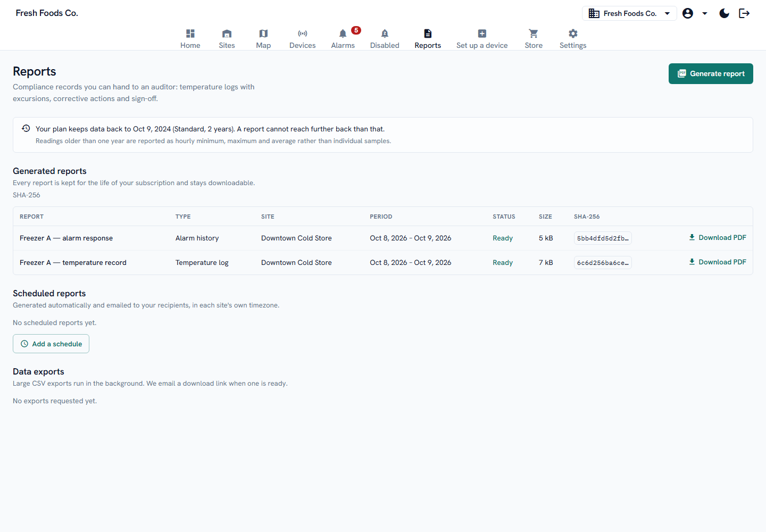Open the Fresh Foods Co. organization dropdown

tap(629, 13)
